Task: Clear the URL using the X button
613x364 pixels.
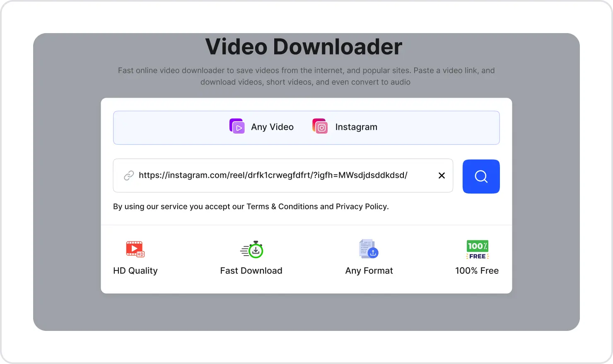Action: coord(442,175)
